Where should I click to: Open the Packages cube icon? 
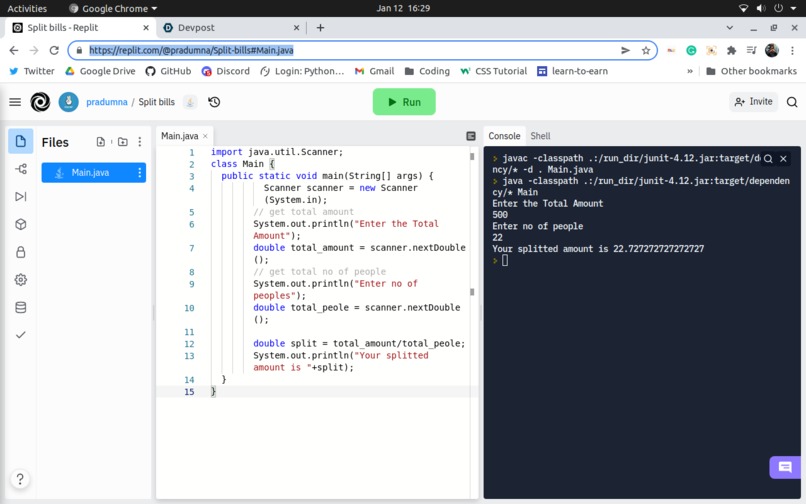[21, 224]
